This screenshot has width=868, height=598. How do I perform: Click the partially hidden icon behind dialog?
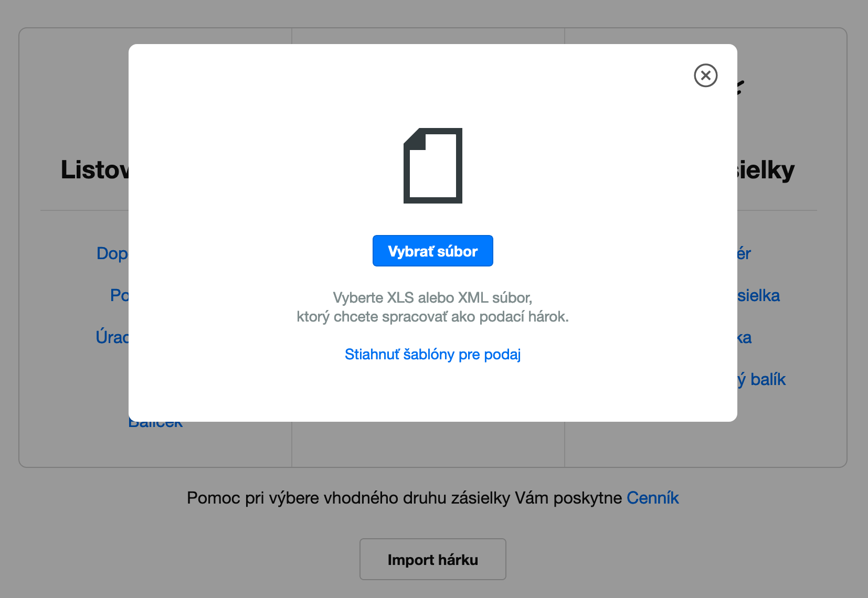(741, 87)
